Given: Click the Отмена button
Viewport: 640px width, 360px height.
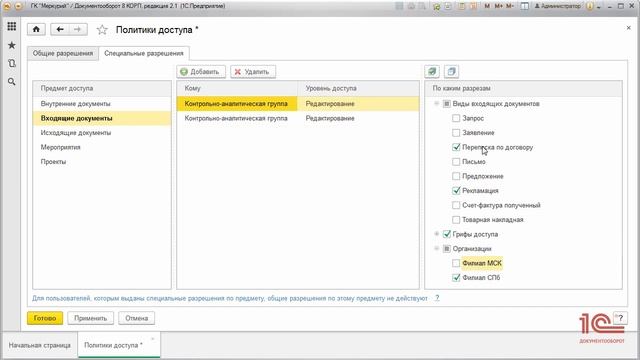Looking at the screenshot, I should point(136,318).
